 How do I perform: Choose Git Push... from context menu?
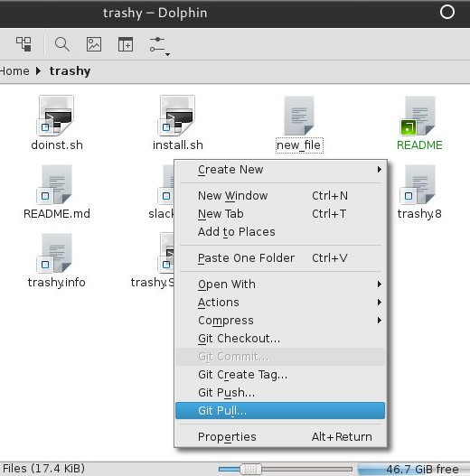tap(280, 393)
